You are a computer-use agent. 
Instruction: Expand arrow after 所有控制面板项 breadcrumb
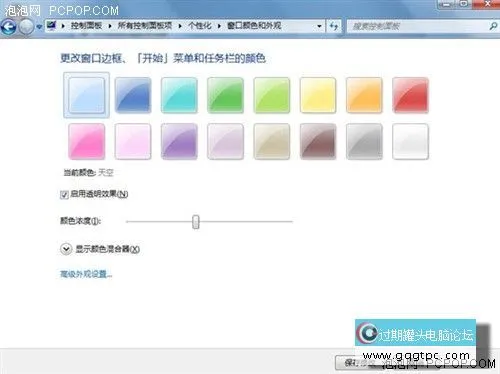180,26
